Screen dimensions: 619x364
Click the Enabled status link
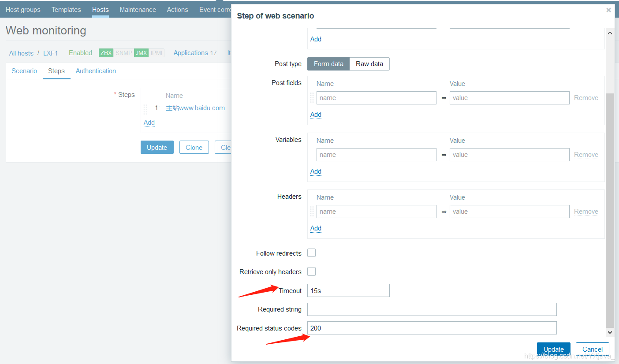(80, 53)
